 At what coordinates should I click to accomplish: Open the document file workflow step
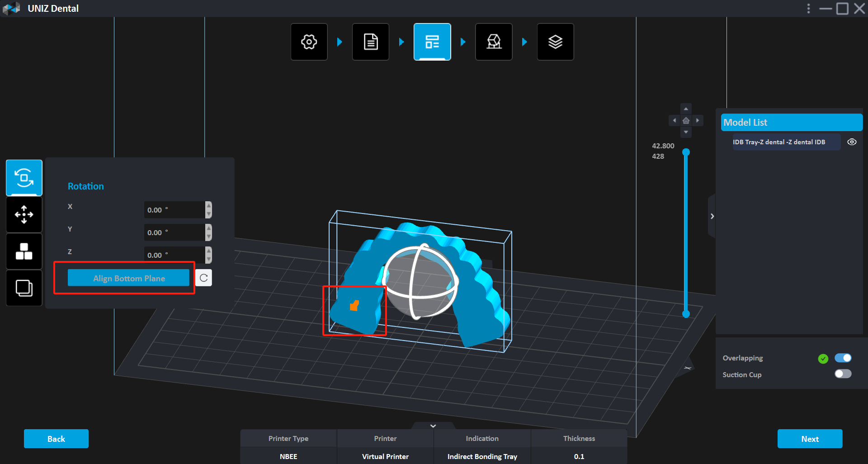(371, 42)
